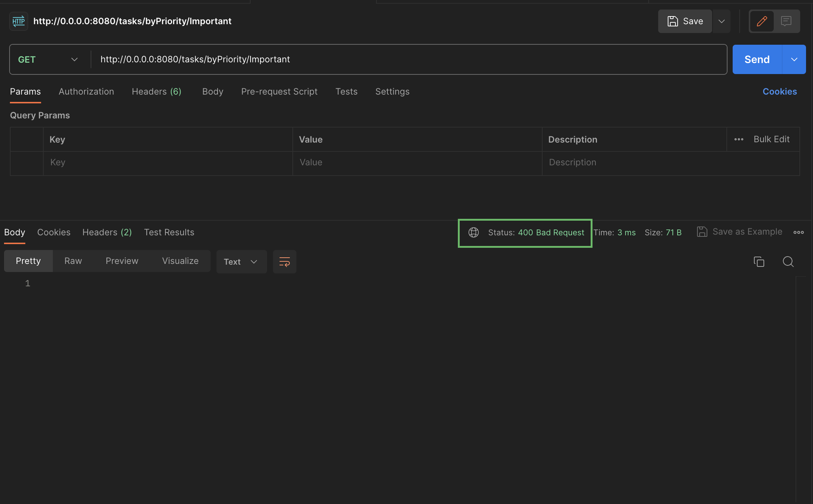
Task: Click the pencil edit icon near the top right
Action: 762,21
